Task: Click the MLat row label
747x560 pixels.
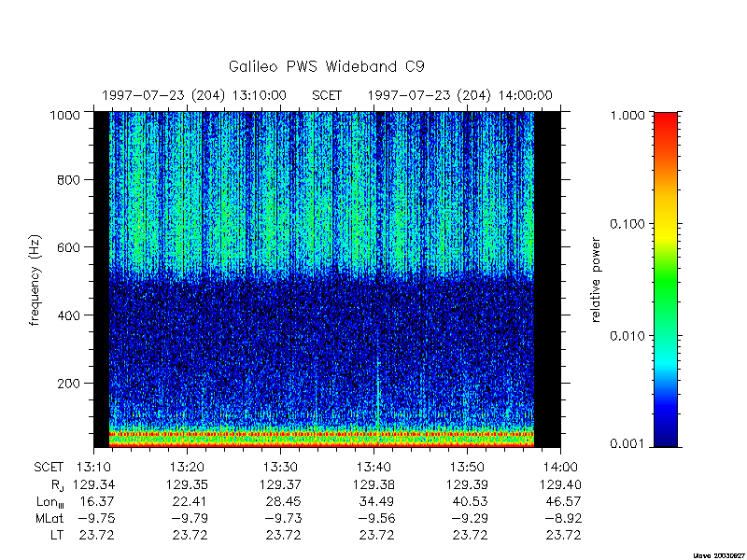Action: point(49,518)
